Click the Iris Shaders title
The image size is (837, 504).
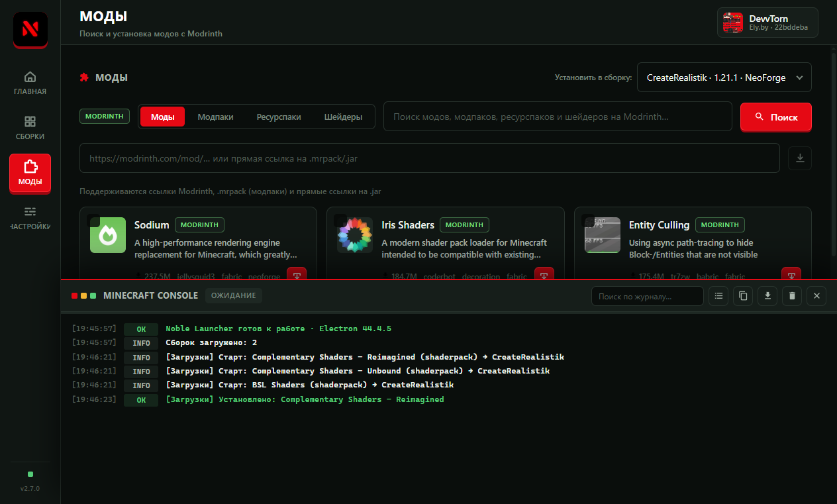(x=408, y=225)
